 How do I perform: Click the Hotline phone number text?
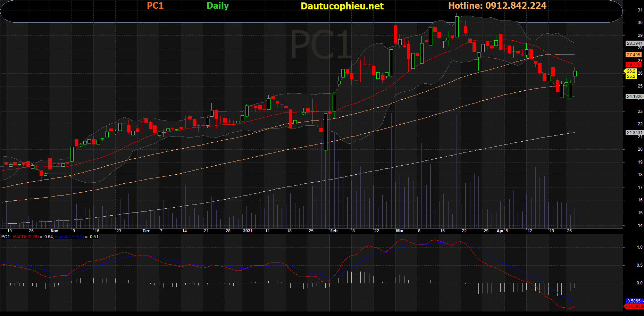click(x=497, y=6)
